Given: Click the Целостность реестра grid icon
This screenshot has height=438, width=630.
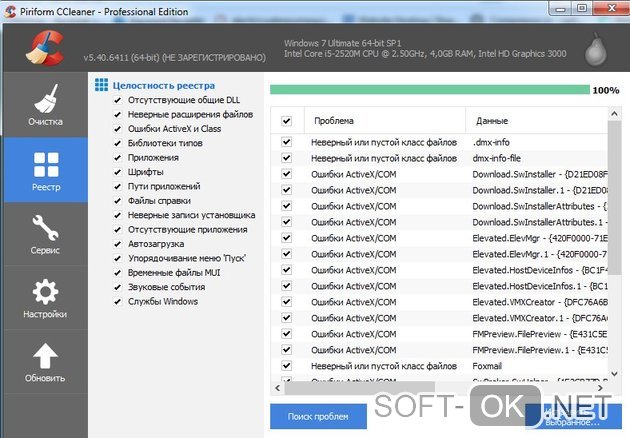Looking at the screenshot, I should pos(101,85).
